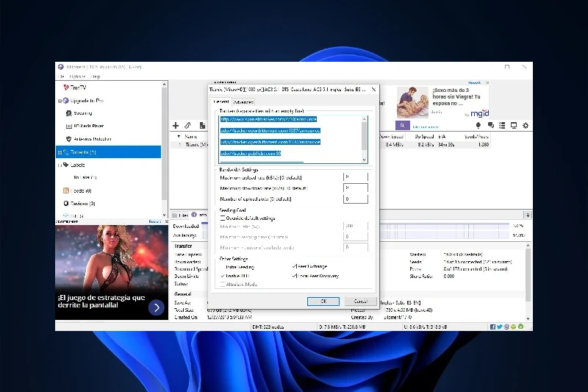Open the Feeds RSS item in the sidebar
The width and height of the screenshot is (588, 392).
[x=80, y=190]
